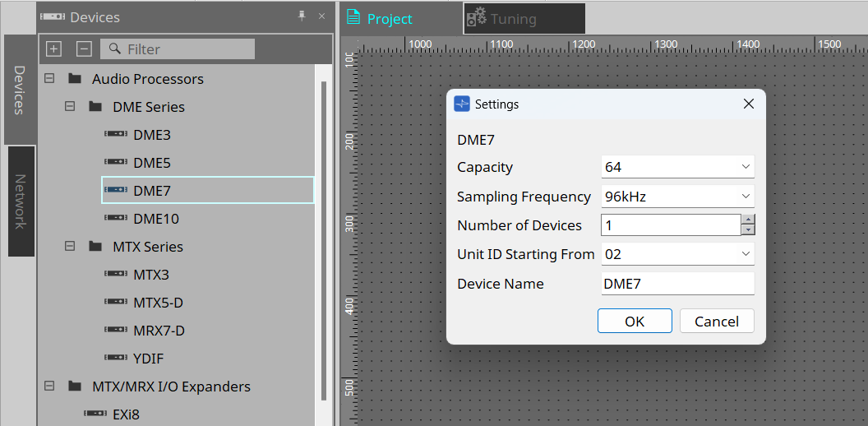The height and width of the screenshot is (426, 868).
Task: Close the Devices panel
Action: (321, 16)
